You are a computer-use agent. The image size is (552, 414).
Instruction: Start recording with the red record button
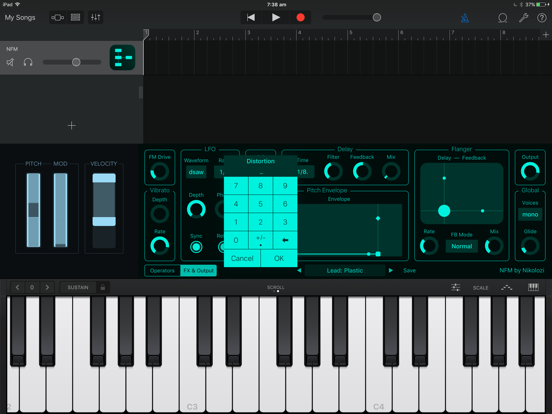point(300,17)
